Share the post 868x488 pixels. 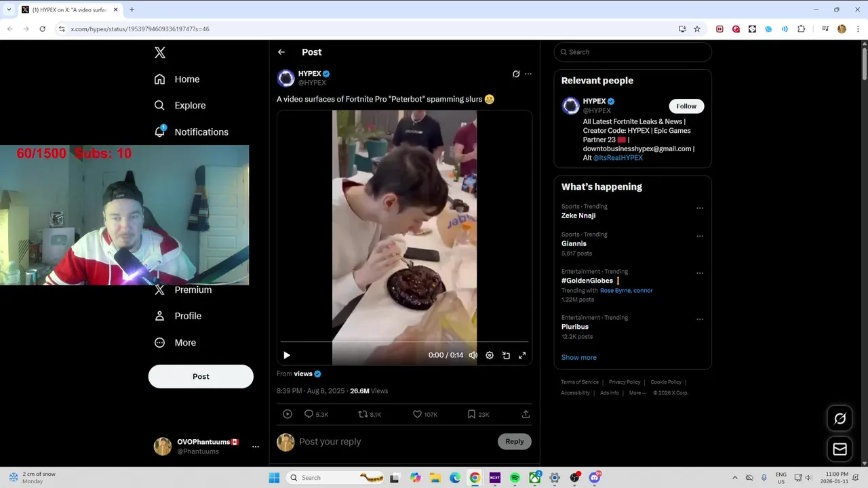tap(526, 414)
